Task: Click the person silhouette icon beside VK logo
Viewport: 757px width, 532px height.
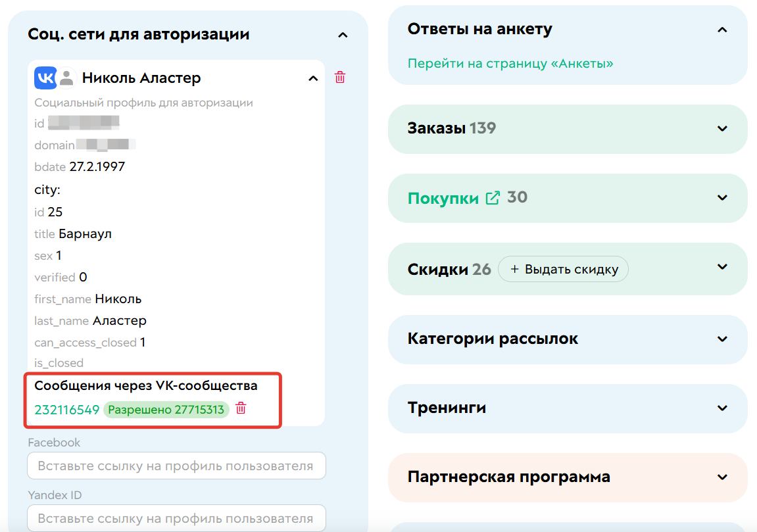Action: click(x=66, y=78)
